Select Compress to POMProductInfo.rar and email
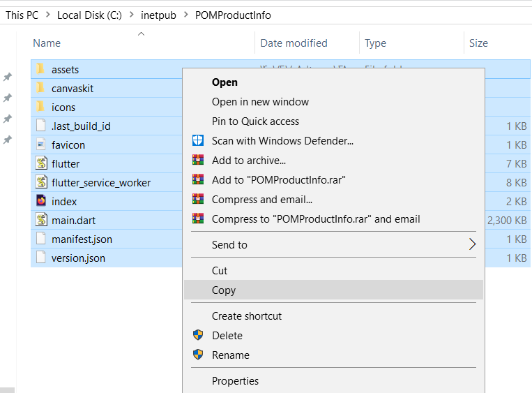Image resolution: width=532 pixels, height=393 pixels. pos(333,219)
